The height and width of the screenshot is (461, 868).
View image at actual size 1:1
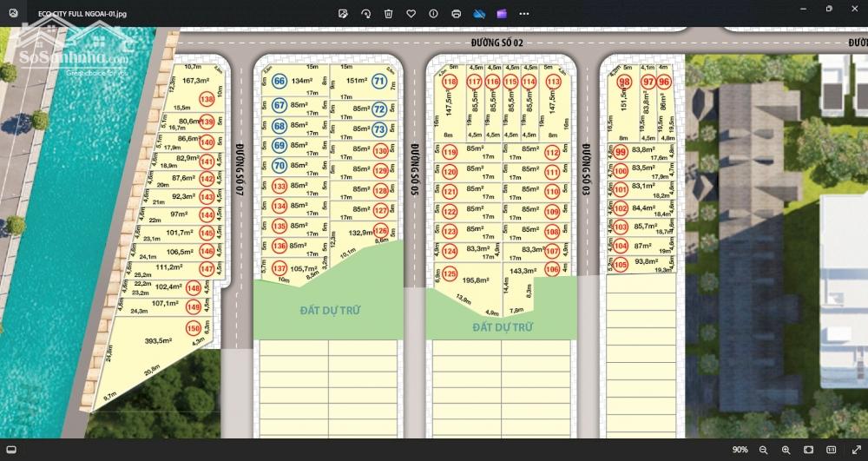(x=831, y=450)
